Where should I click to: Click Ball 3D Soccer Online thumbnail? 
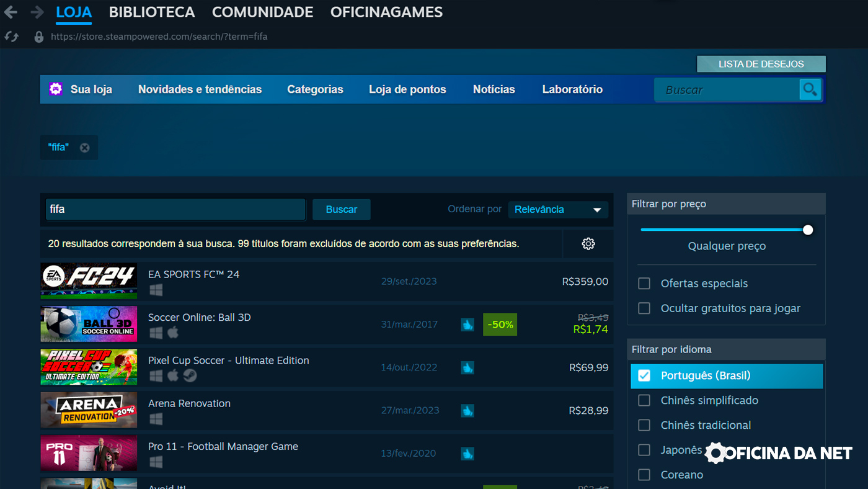89,324
